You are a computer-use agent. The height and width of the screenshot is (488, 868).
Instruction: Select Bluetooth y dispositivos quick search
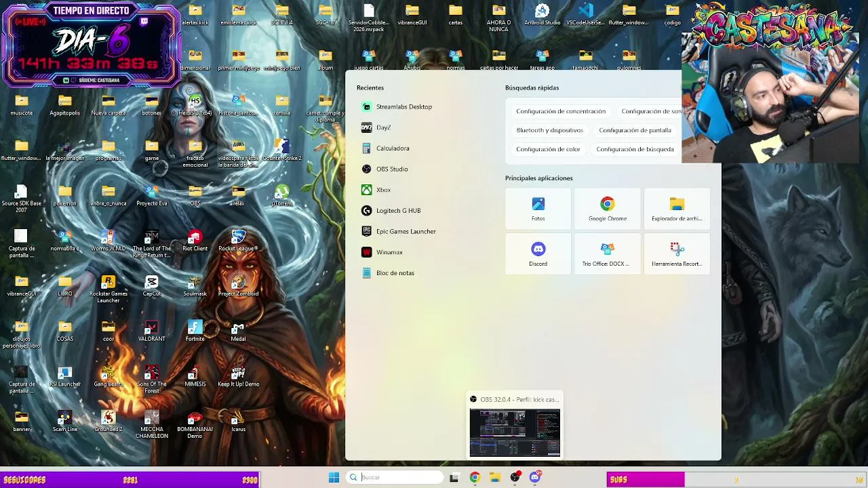coord(549,130)
